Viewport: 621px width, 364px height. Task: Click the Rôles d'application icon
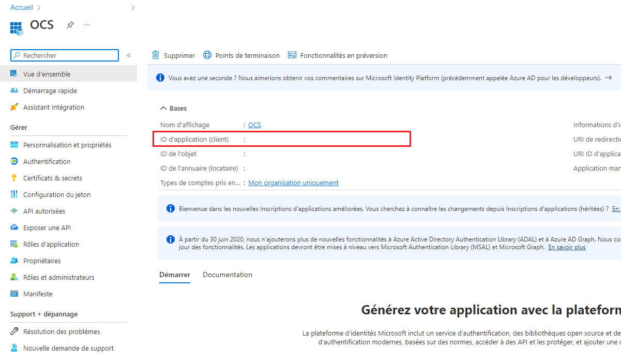tap(14, 244)
